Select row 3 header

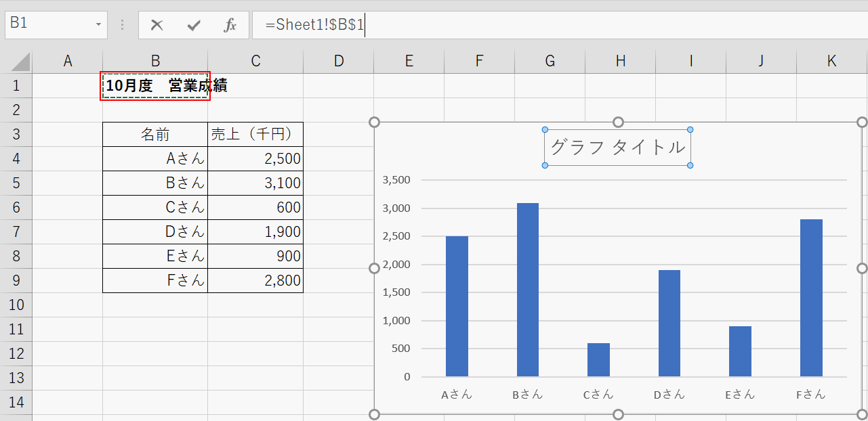coord(16,134)
